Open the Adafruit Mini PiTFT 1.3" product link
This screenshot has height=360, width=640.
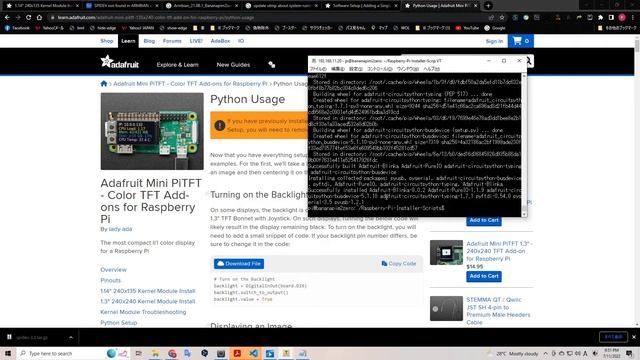point(499,251)
